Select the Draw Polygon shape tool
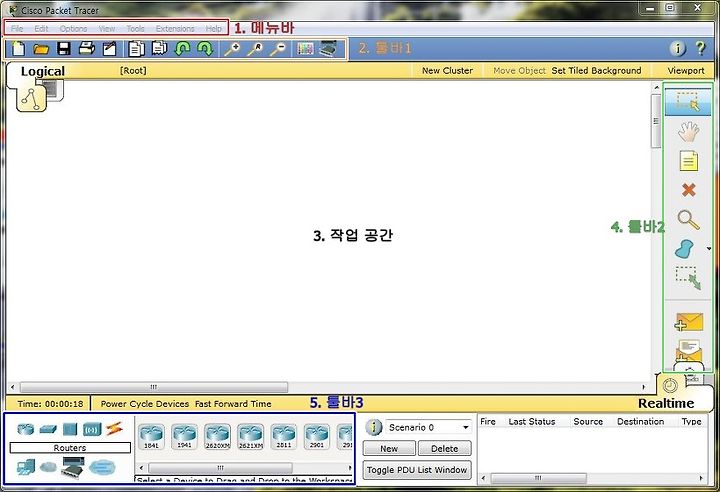The height and width of the screenshot is (492, 720). click(684, 249)
